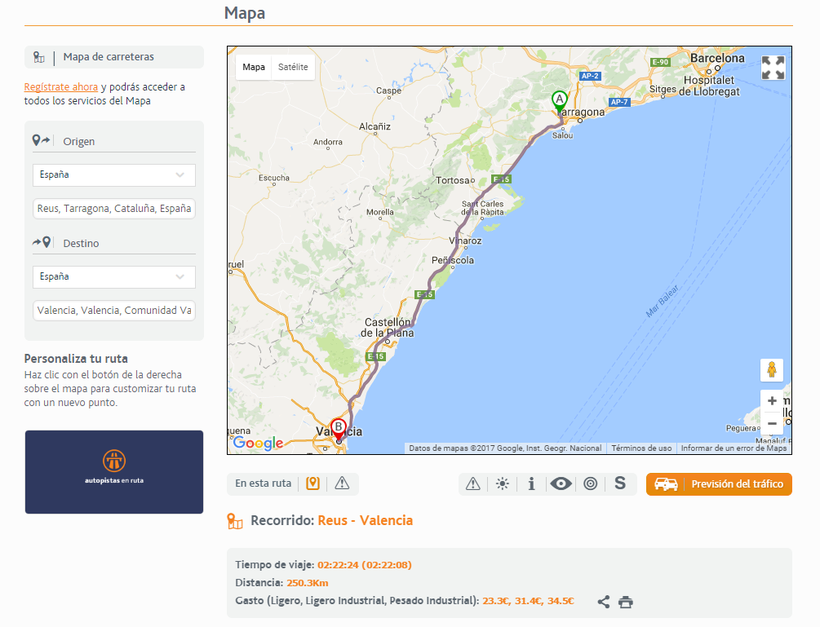Click the origin city input field
This screenshot has width=820, height=627.
click(114, 209)
